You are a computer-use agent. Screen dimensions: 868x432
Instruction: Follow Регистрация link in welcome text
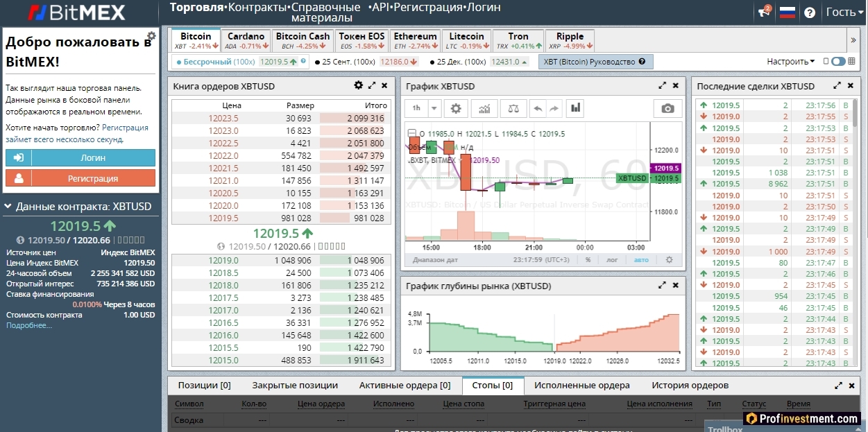click(125, 128)
